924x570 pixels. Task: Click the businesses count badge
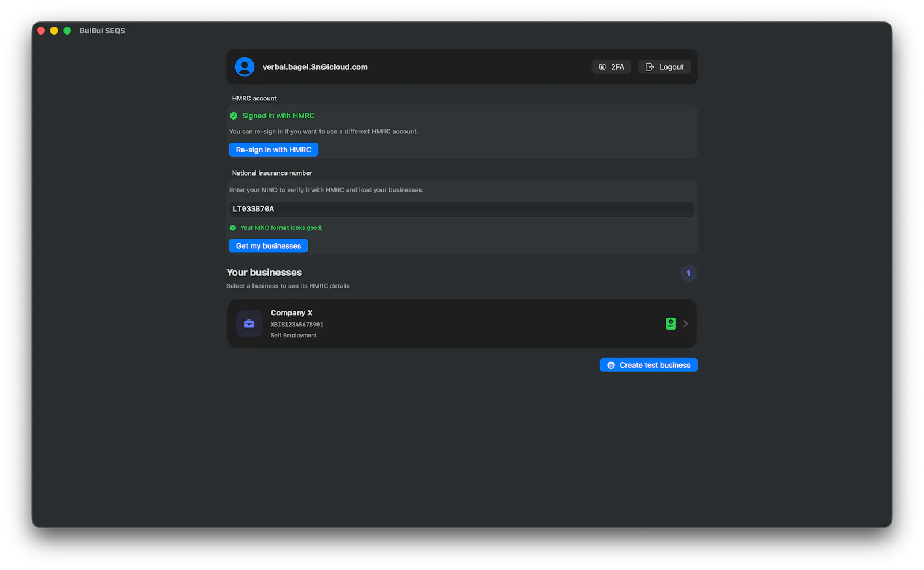pyautogui.click(x=688, y=273)
